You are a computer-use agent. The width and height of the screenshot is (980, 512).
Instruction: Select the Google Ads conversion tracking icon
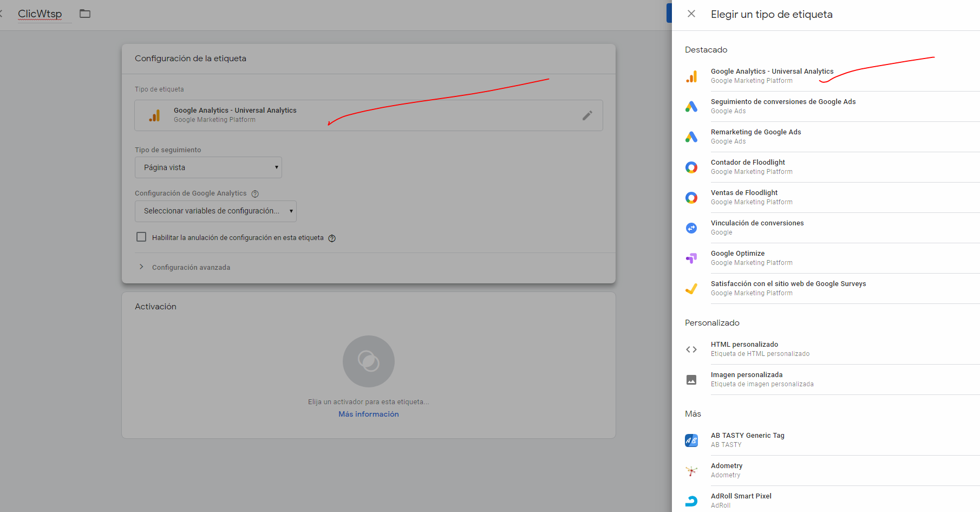tap(691, 107)
